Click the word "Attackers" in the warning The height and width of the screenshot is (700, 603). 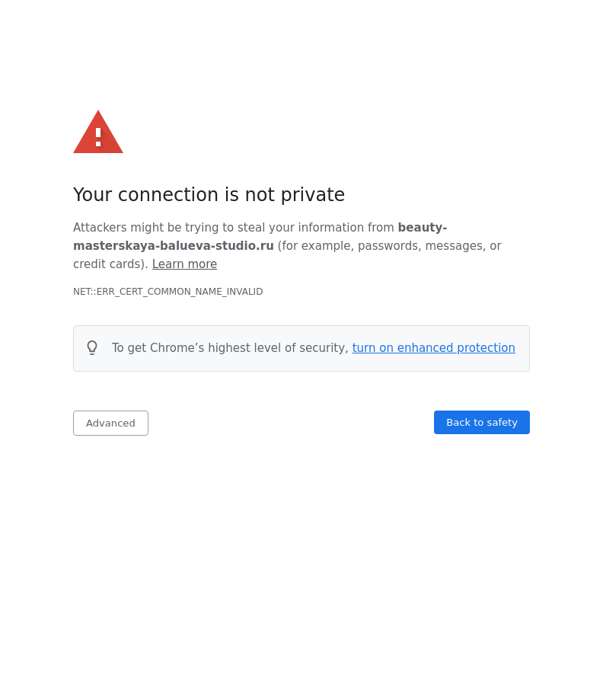tap(100, 228)
